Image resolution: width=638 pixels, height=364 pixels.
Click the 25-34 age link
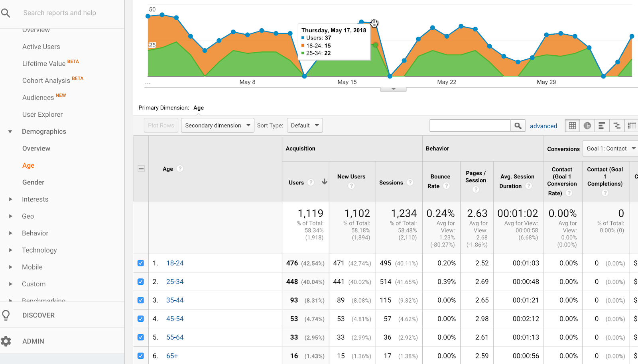click(x=175, y=282)
